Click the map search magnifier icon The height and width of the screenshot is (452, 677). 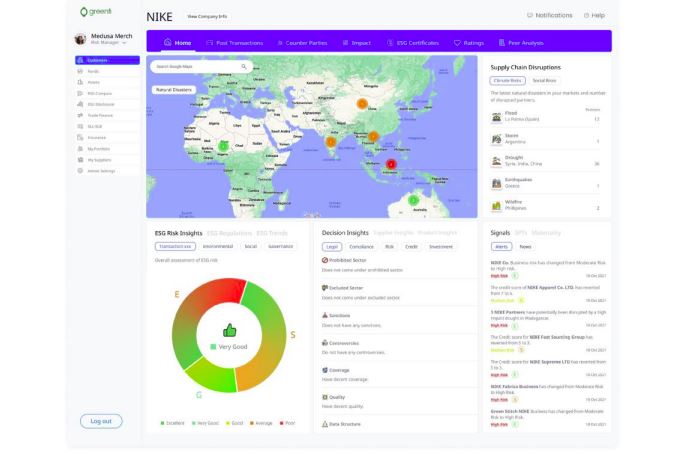pyautogui.click(x=244, y=66)
